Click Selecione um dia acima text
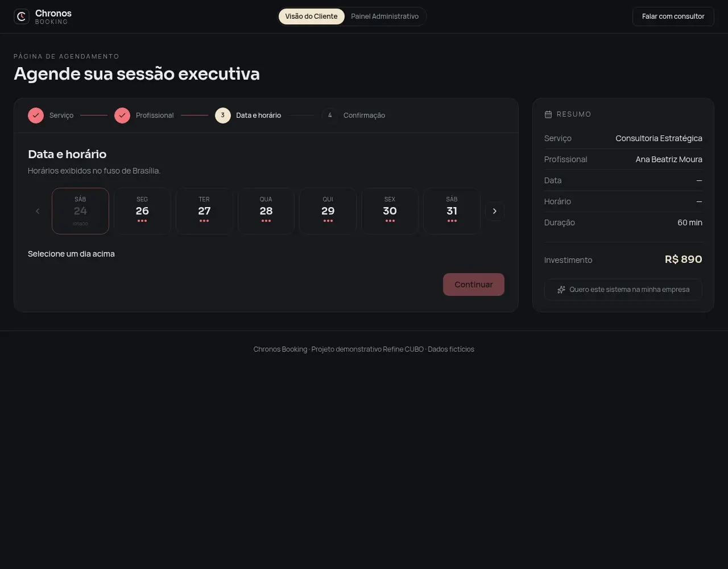The width and height of the screenshot is (728, 569). point(71,254)
